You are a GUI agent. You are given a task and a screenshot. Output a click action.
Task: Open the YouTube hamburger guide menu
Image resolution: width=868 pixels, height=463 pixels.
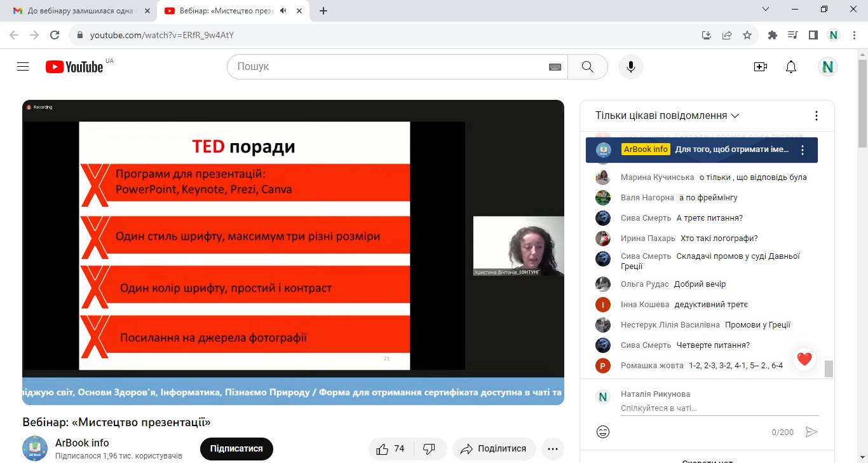coord(23,67)
